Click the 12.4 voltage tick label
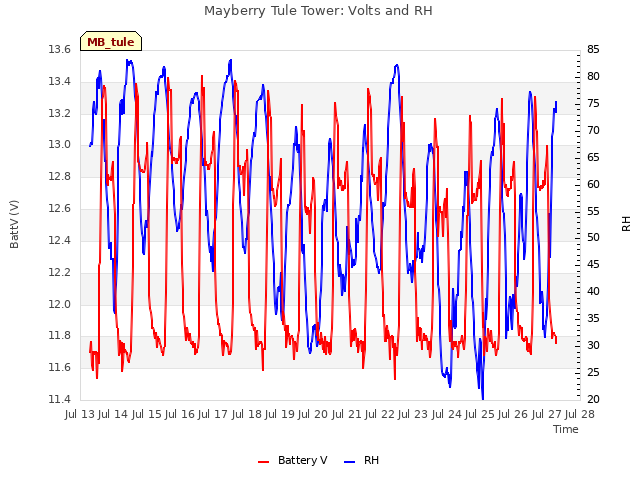 pos(60,240)
